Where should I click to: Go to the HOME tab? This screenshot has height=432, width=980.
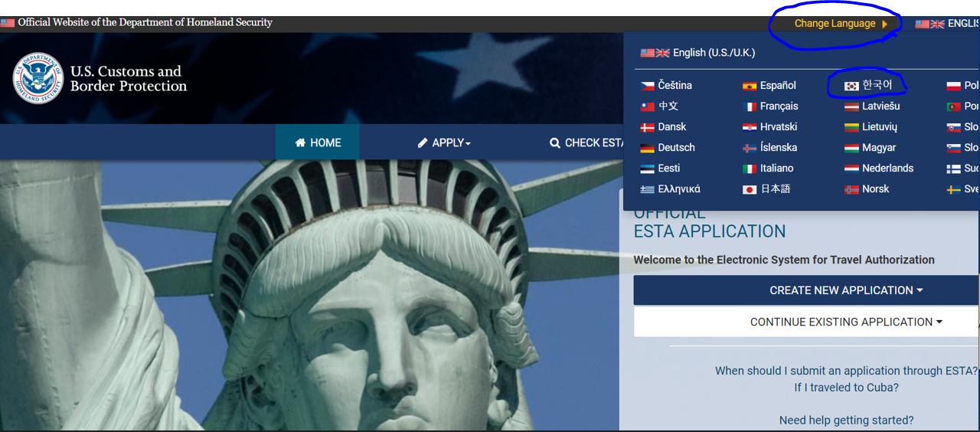tap(318, 142)
